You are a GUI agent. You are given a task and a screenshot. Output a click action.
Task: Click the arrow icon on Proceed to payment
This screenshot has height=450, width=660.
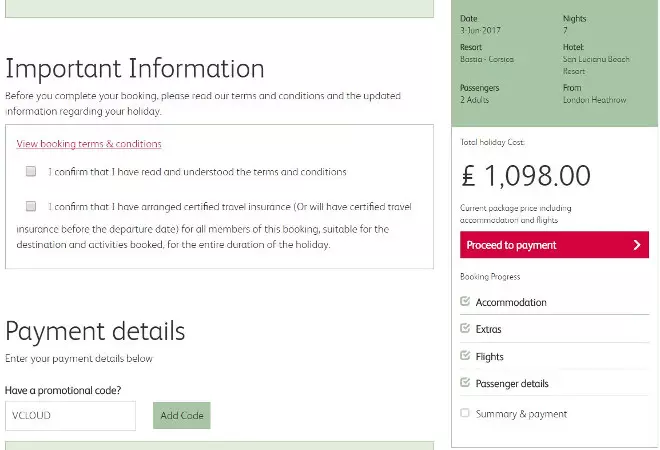(637, 245)
